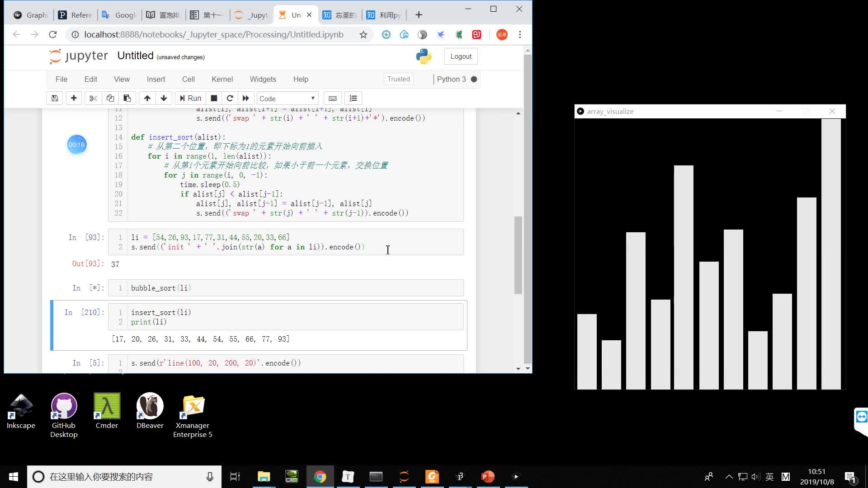Toggle the Trusted notebook indicator
This screenshot has height=488, width=868.
pos(398,79)
